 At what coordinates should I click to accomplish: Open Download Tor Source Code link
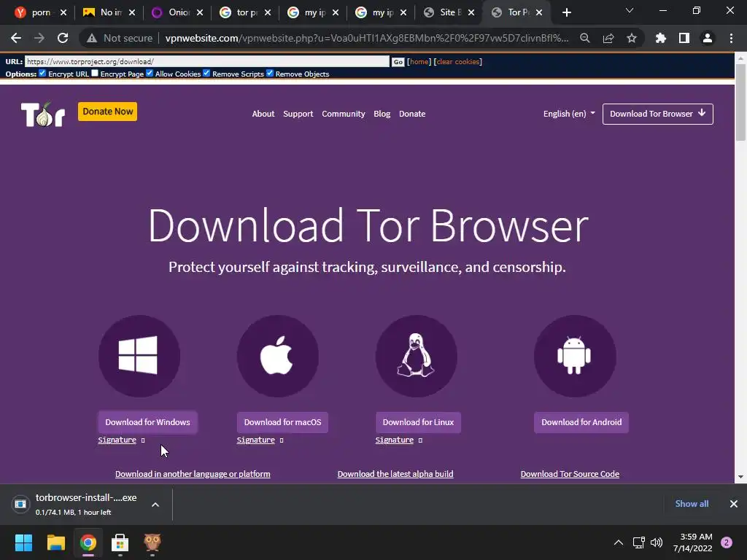point(570,474)
